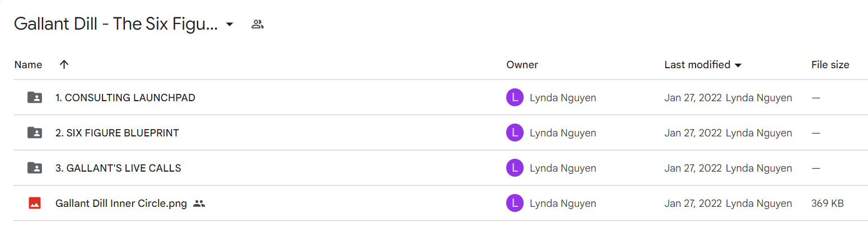The height and width of the screenshot is (227, 868).
Task: Click the File size column header
Action: pyautogui.click(x=830, y=65)
